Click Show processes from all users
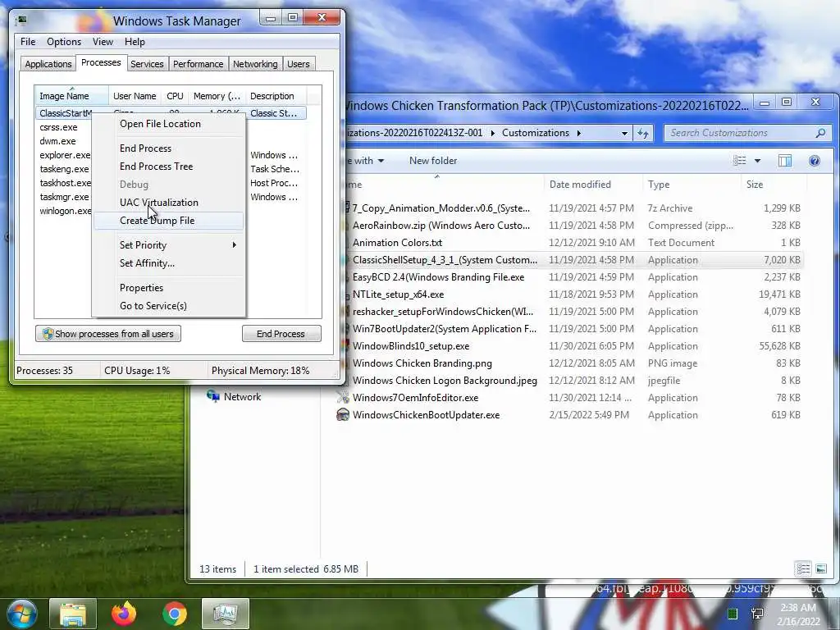Viewport: 840px width, 630px height. (108, 334)
